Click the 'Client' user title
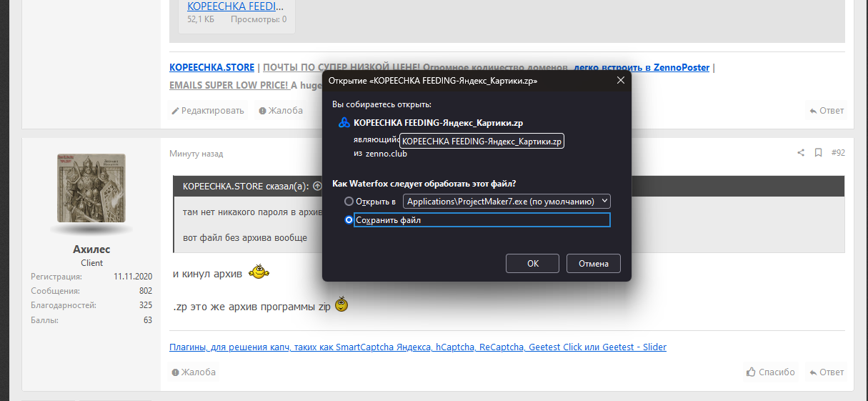Screen dimensions: 868x401 91,263
